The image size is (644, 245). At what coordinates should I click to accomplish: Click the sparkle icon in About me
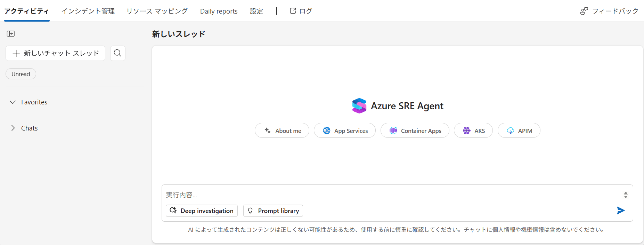coord(268,131)
